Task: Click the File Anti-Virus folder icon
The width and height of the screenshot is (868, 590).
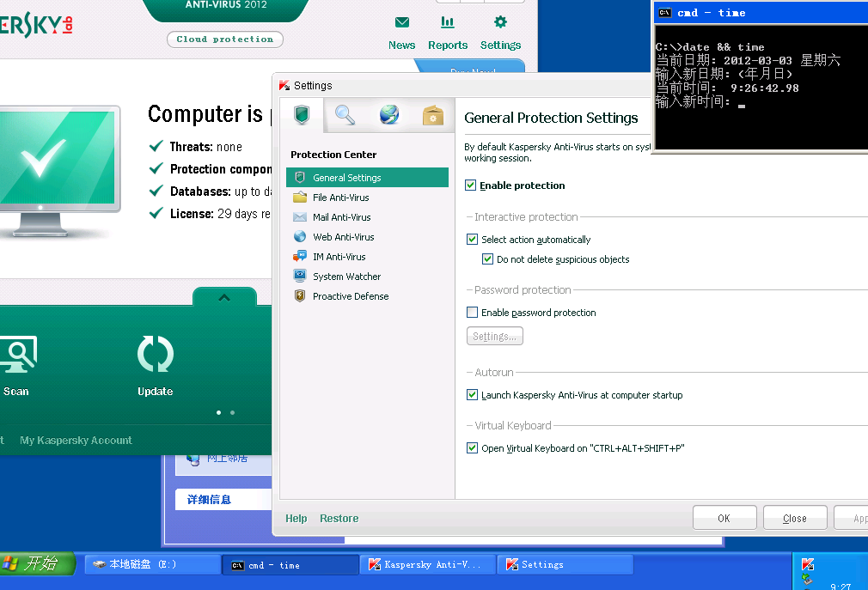Action: (300, 198)
